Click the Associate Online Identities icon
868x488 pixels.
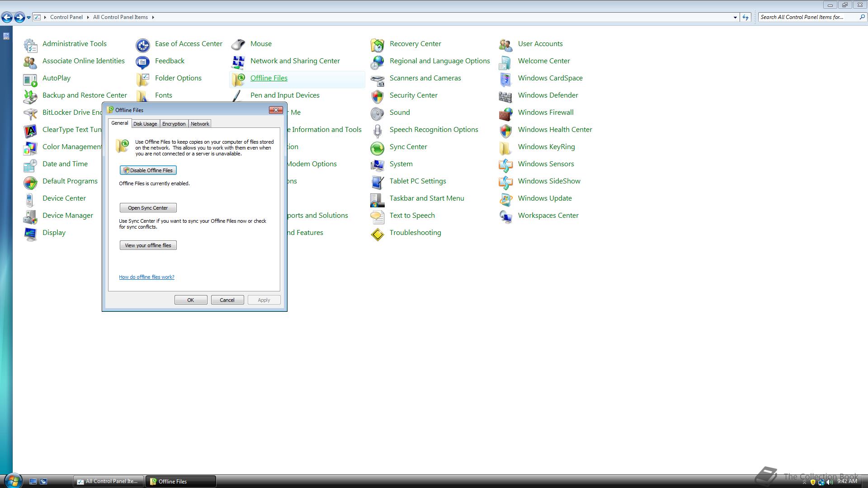[x=30, y=62]
